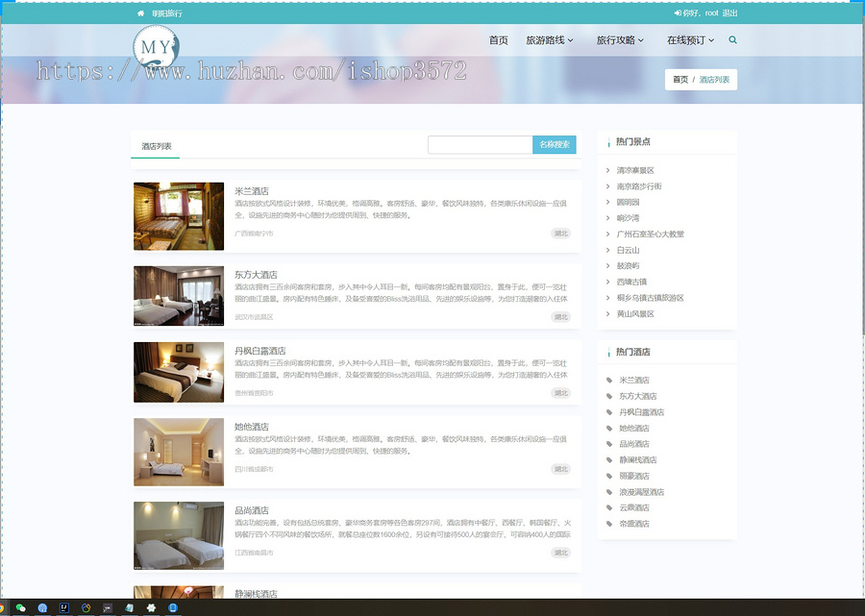The width and height of the screenshot is (865, 616).
Task: Click 白云山 in the 热门景点 list
Action: pos(628,250)
